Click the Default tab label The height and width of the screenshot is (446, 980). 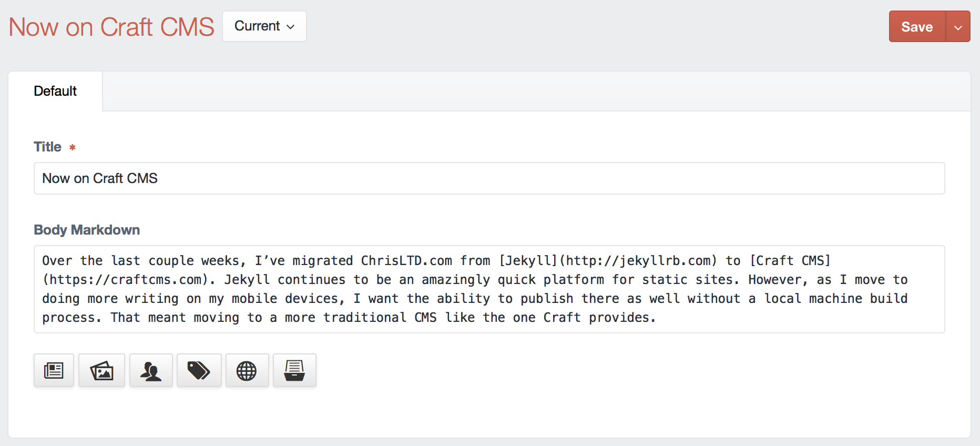tap(55, 91)
